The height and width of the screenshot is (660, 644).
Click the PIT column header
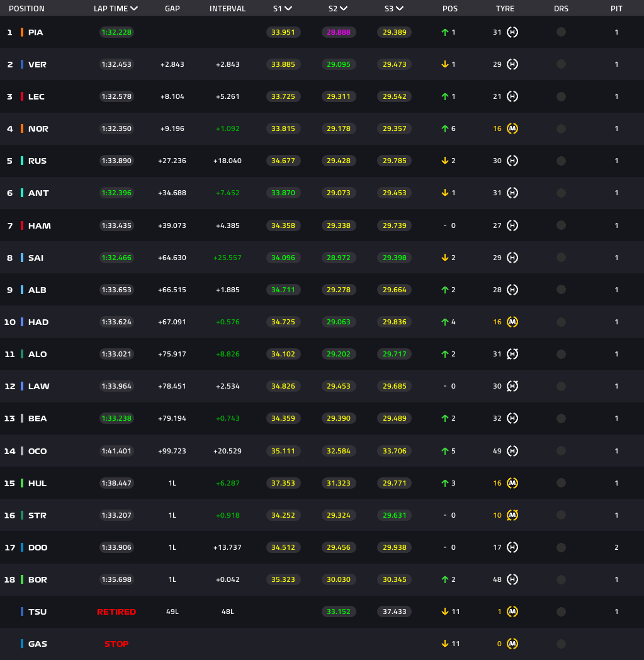[617, 8]
